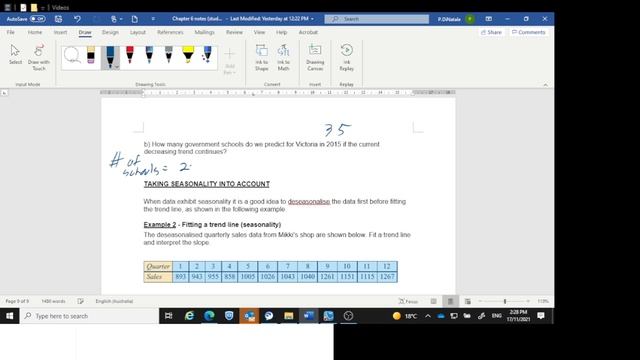Click the zoom slider handle
The width and height of the screenshot is (640, 360).
[505, 301]
